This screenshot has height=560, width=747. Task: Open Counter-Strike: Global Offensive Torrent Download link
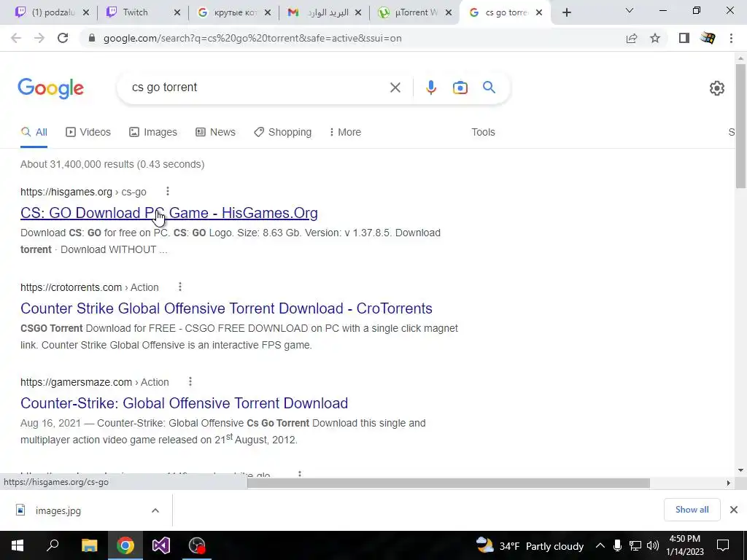pos(184,402)
